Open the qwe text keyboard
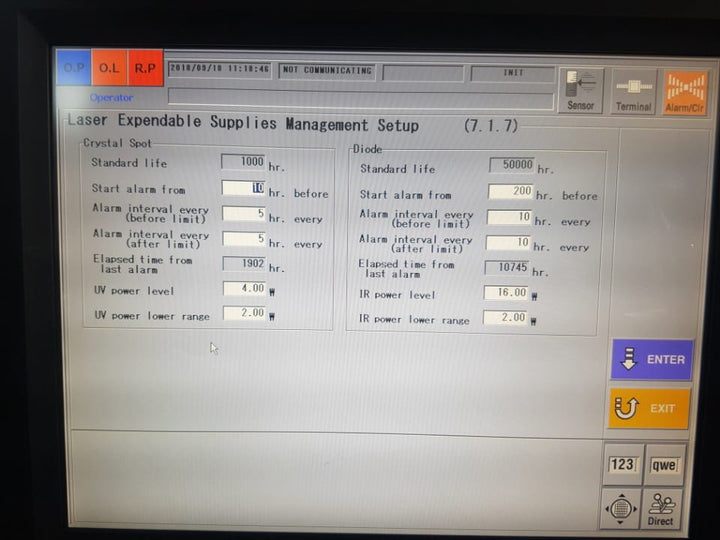Image resolution: width=720 pixels, height=540 pixels. point(664,465)
